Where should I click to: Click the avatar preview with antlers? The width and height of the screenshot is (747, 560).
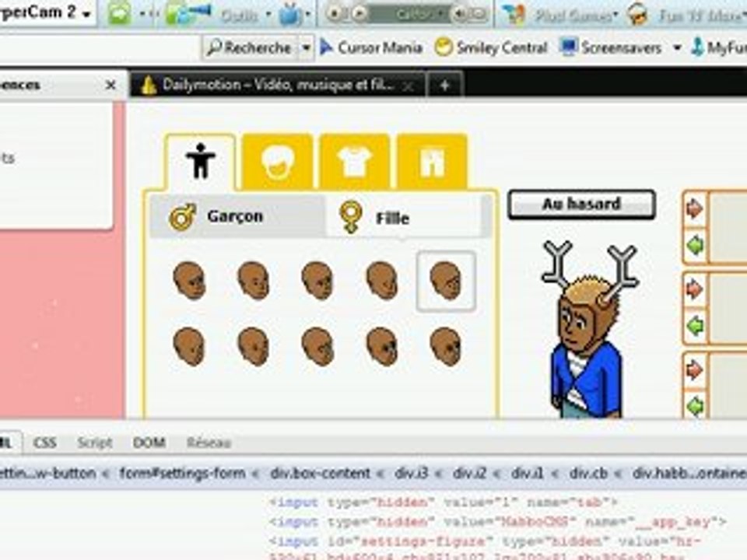(x=589, y=330)
